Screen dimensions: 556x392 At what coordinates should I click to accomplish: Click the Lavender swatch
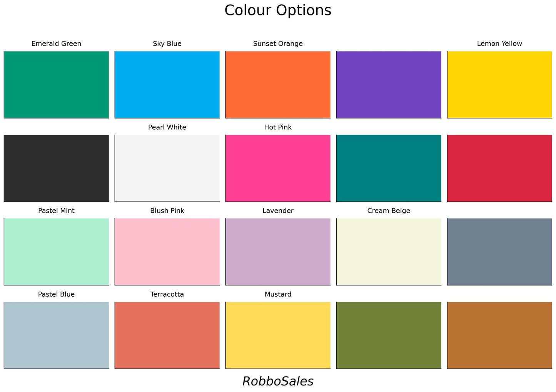tap(278, 252)
